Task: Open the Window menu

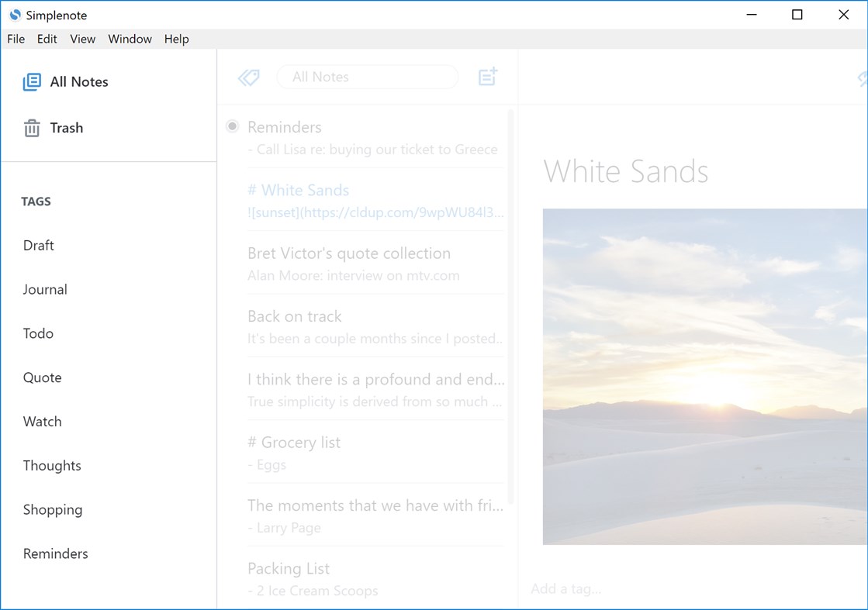Action: pos(130,39)
